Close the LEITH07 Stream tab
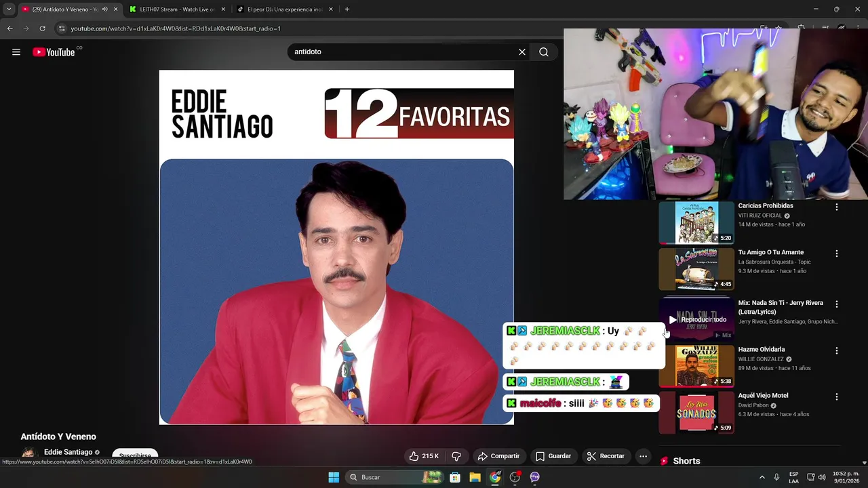 point(223,9)
